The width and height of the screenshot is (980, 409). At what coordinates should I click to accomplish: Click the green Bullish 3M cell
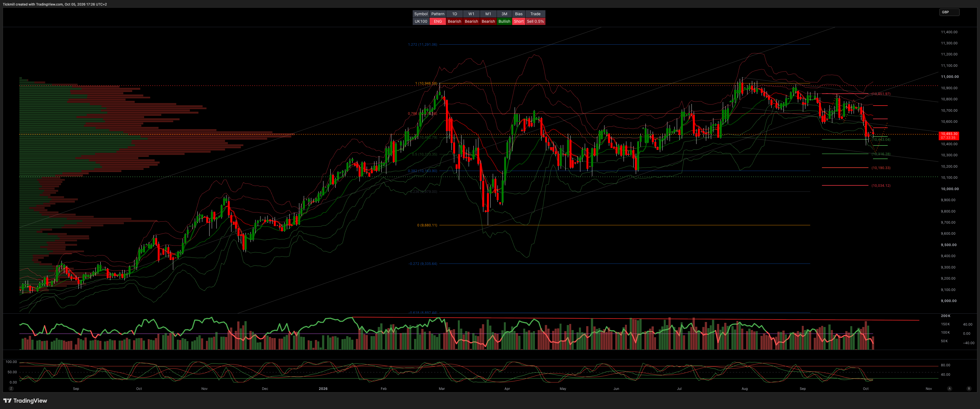point(504,21)
